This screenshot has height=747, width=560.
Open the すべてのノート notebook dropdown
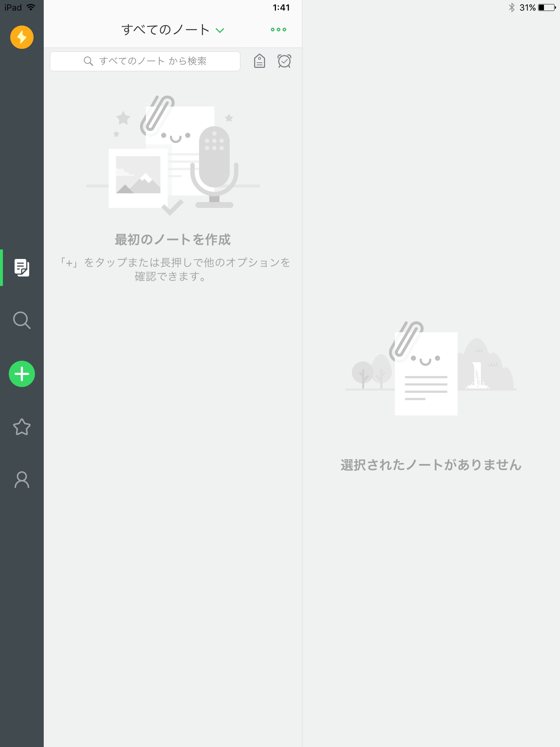[x=166, y=30]
